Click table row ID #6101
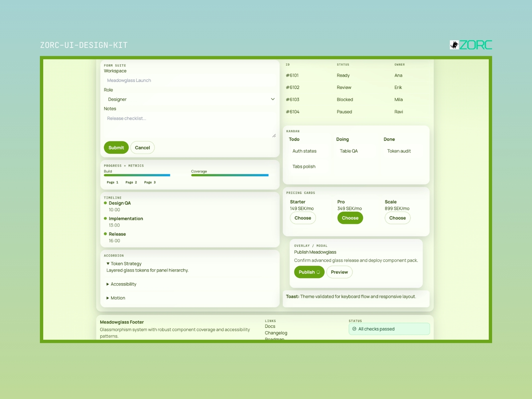The width and height of the screenshot is (532, 399). click(x=292, y=75)
